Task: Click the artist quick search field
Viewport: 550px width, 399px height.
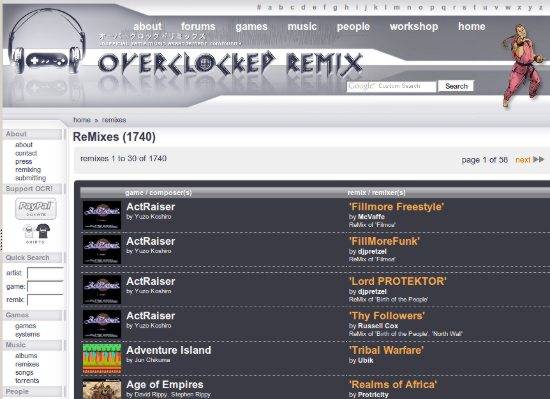Action: [45, 273]
